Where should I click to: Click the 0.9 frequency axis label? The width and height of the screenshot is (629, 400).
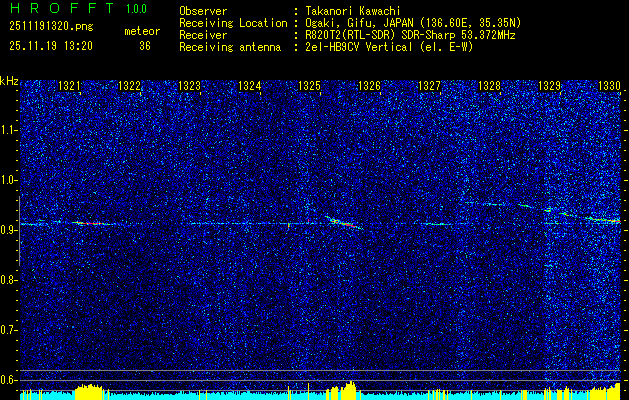pos(9,230)
